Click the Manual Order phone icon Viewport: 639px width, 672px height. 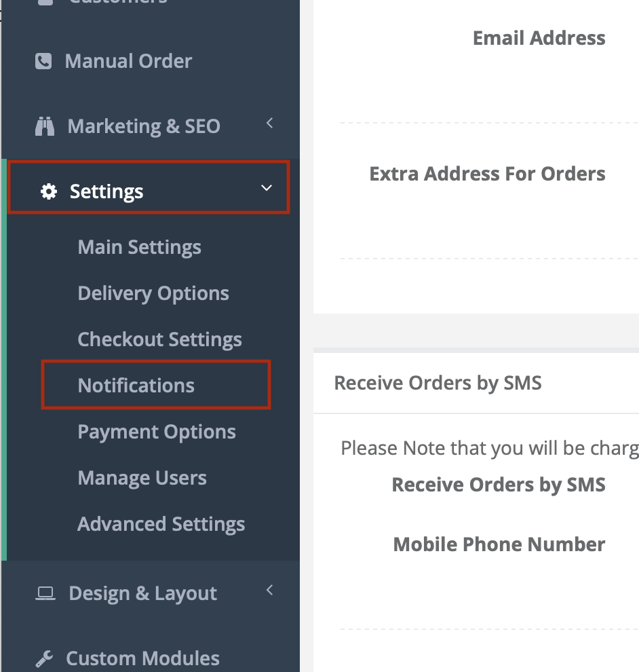(43, 61)
